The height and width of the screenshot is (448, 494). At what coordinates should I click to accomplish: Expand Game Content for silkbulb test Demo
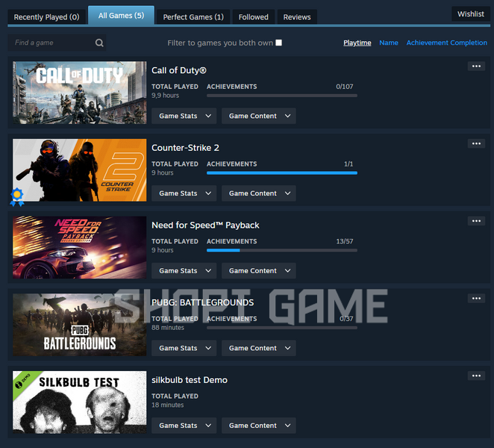click(259, 426)
